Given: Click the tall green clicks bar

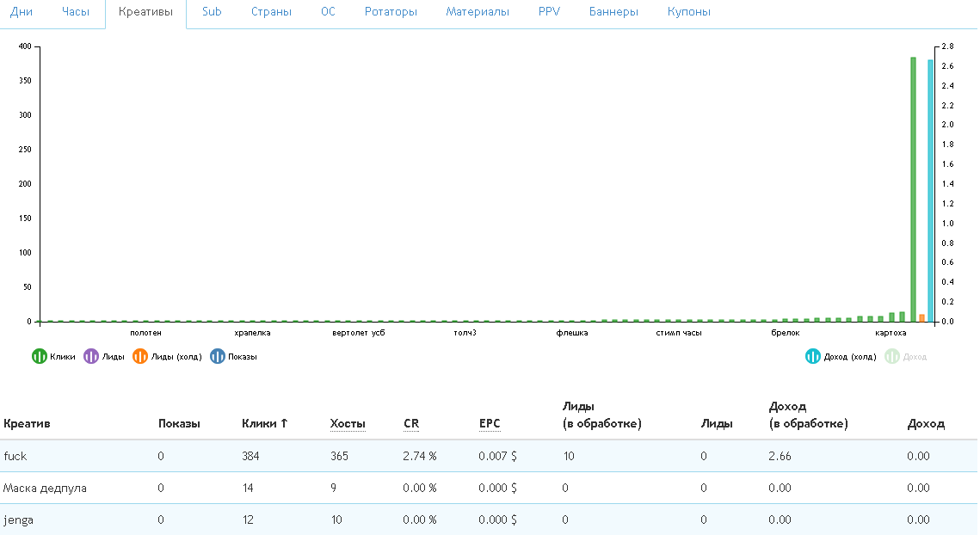Looking at the screenshot, I should tap(913, 189).
